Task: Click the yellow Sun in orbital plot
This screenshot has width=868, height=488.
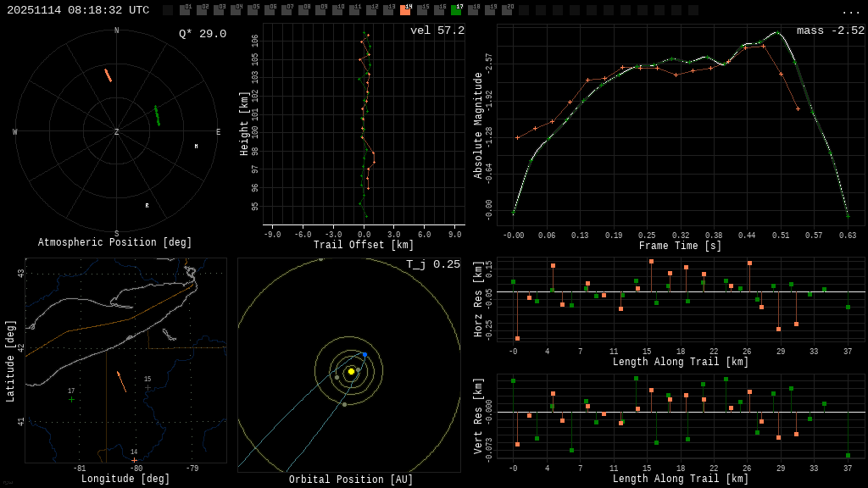Action: (x=351, y=371)
